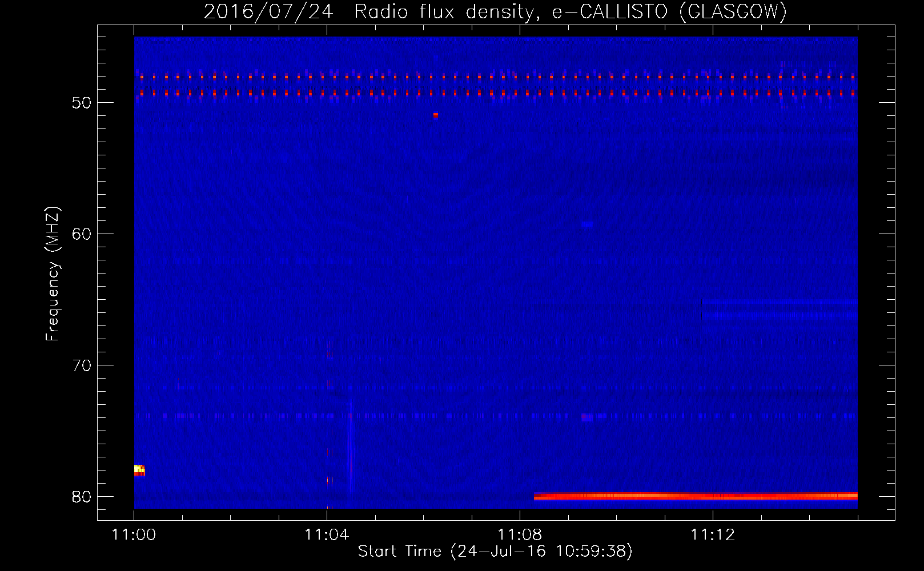Screen dimensions: 924x571
Task: Click the isolated red spot near 51 MHz
Action: 436,115
